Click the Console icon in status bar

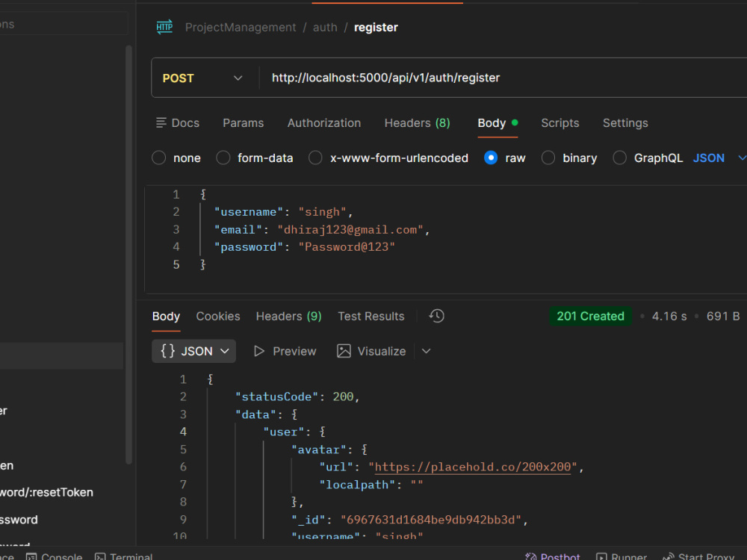[31, 557]
